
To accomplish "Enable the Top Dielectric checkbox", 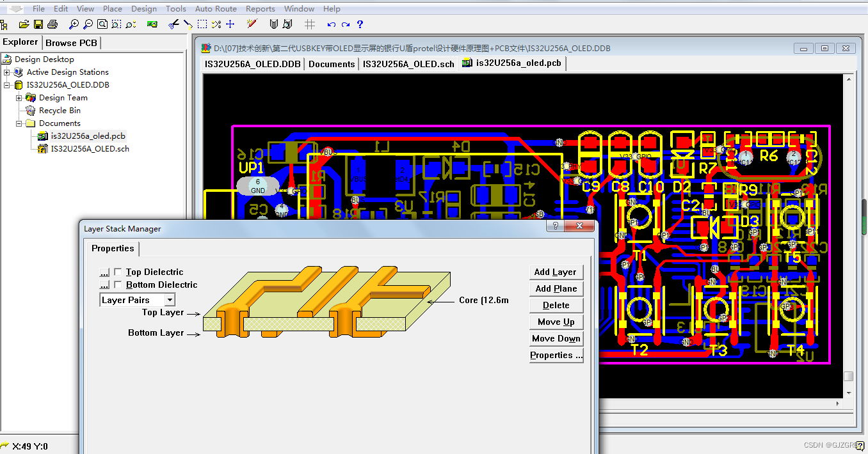I will pyautogui.click(x=118, y=272).
